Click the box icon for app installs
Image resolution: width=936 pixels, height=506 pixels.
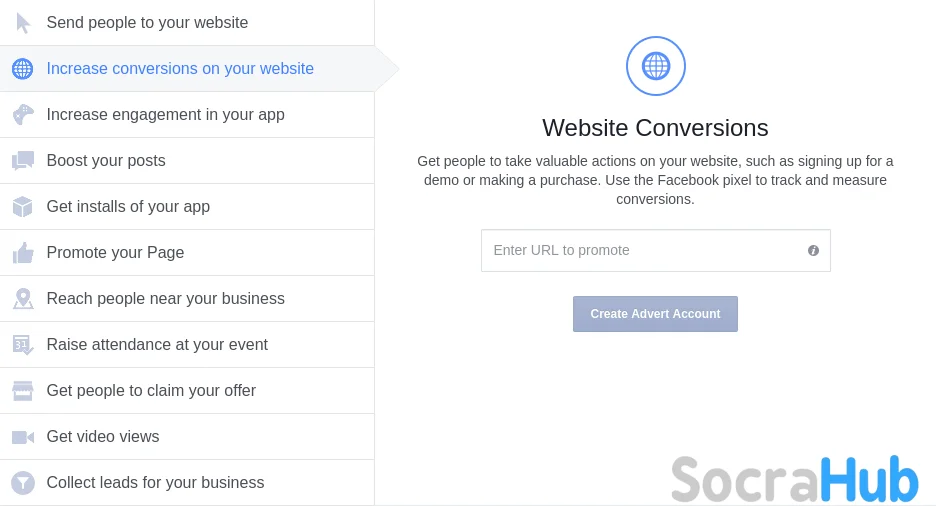pos(22,207)
